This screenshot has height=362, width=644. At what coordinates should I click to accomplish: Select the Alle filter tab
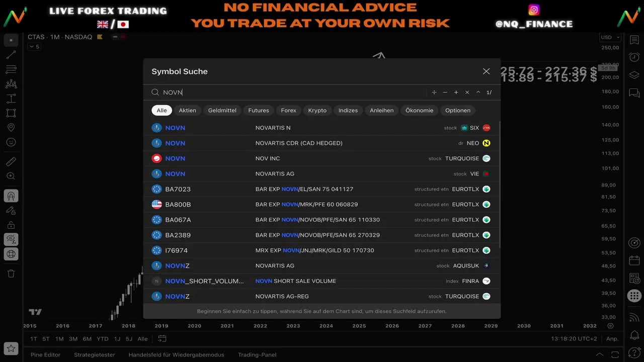(162, 110)
